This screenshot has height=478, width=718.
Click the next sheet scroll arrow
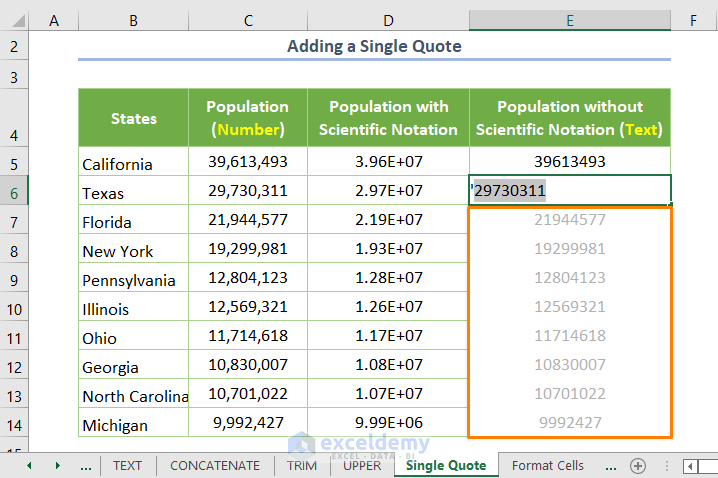point(57,466)
